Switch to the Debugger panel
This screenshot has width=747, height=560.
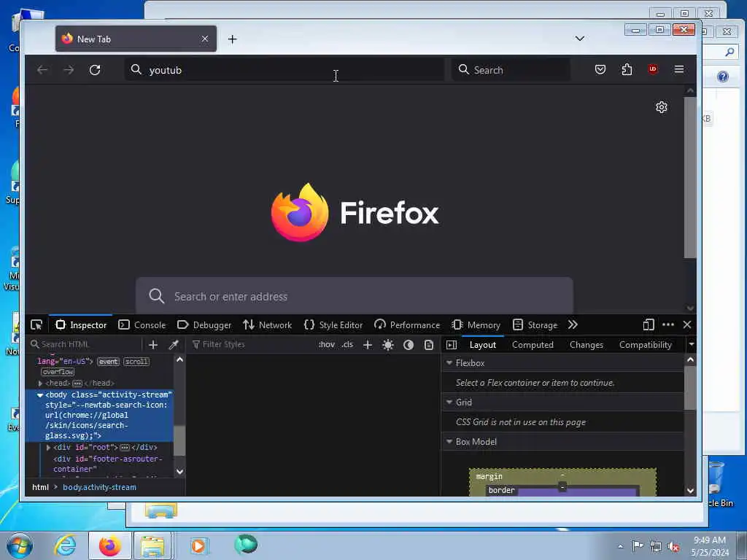click(x=204, y=324)
